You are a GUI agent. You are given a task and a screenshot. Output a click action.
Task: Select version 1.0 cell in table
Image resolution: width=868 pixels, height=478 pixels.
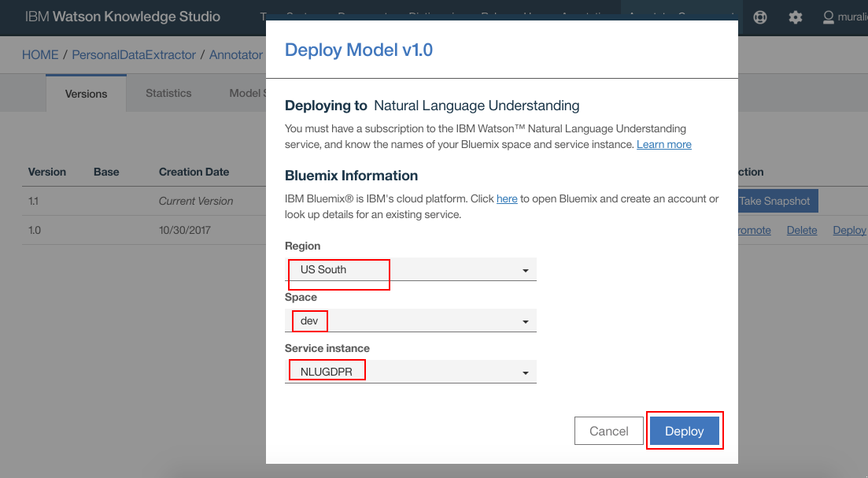(x=35, y=231)
